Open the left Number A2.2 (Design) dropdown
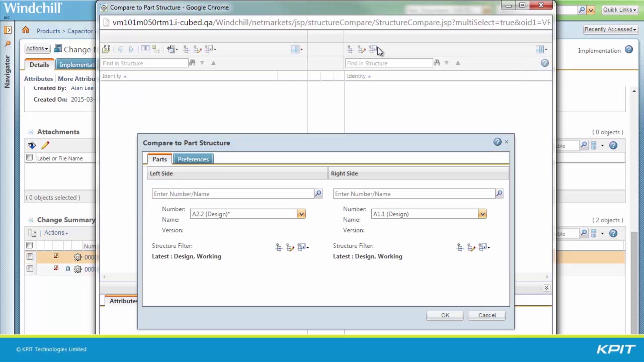This screenshot has width=644, height=362. pyautogui.click(x=301, y=214)
